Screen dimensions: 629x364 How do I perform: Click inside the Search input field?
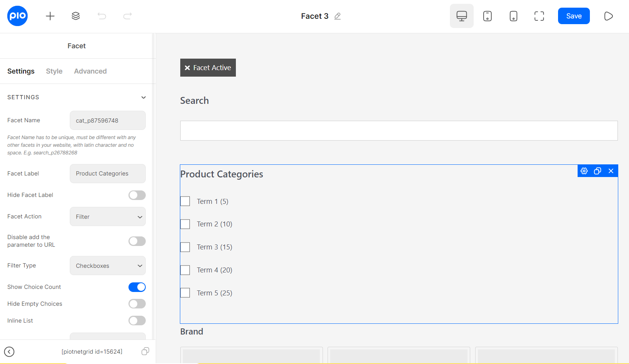398,130
